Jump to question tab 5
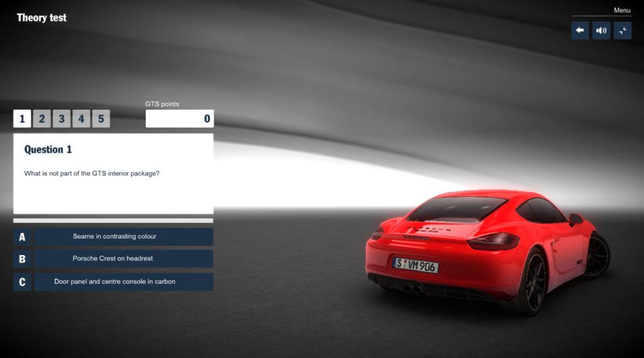The width and height of the screenshot is (644, 358). (x=101, y=119)
